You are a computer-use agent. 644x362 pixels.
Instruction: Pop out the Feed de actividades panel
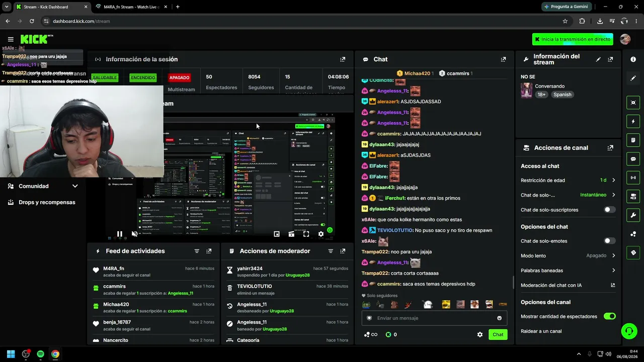pyautogui.click(x=209, y=251)
